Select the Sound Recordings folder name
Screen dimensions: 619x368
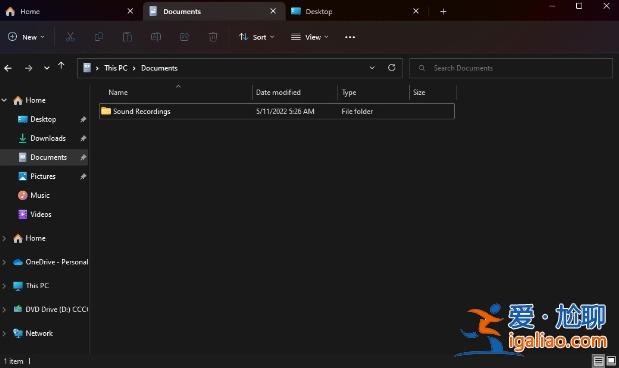point(142,111)
